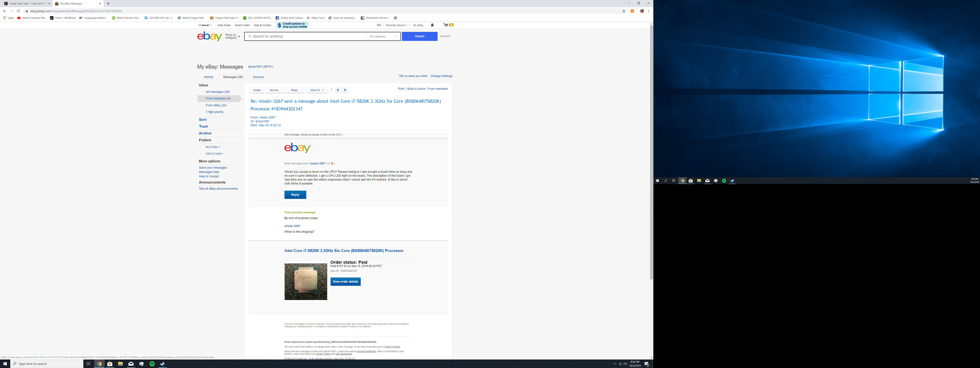The height and width of the screenshot is (368, 980).
Task: Open the Home :: WinWorld bookmark
Action: 63,18
